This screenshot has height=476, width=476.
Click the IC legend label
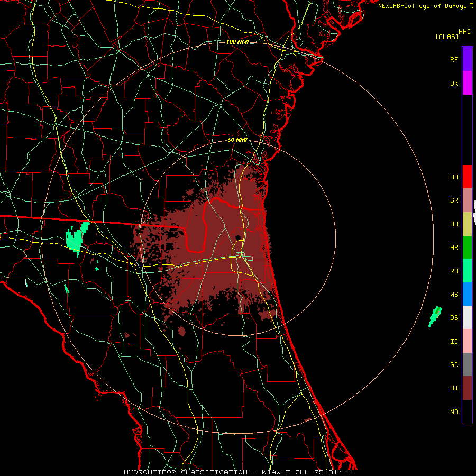pos(454,342)
